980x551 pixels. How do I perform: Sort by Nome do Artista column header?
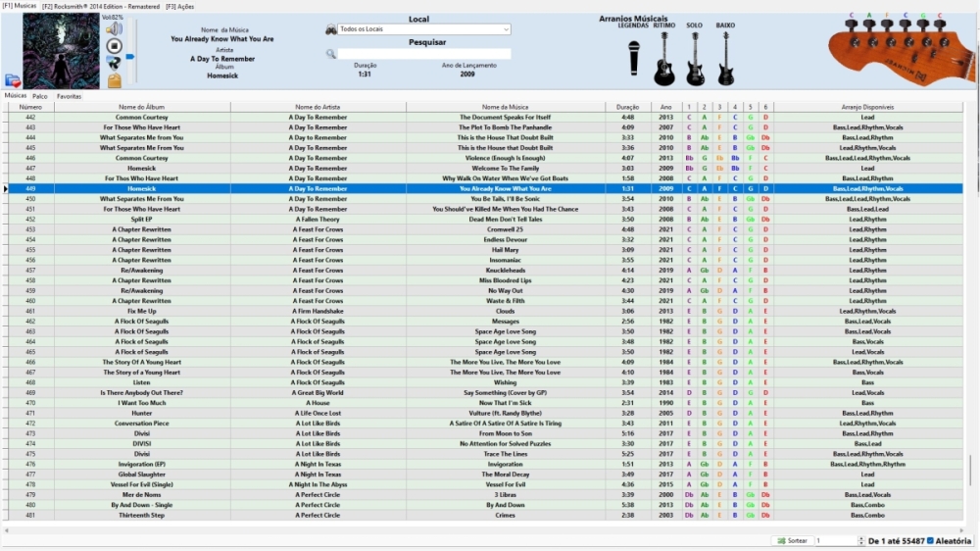coord(318,107)
